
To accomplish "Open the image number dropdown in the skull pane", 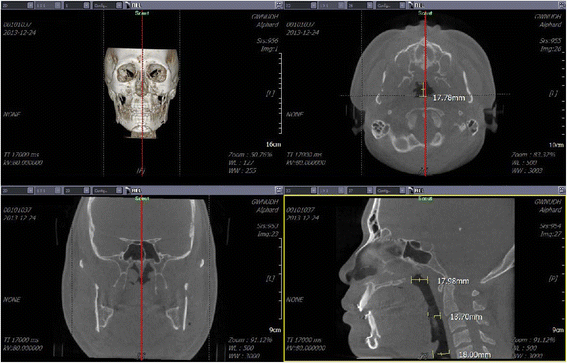I will click(77, 5).
